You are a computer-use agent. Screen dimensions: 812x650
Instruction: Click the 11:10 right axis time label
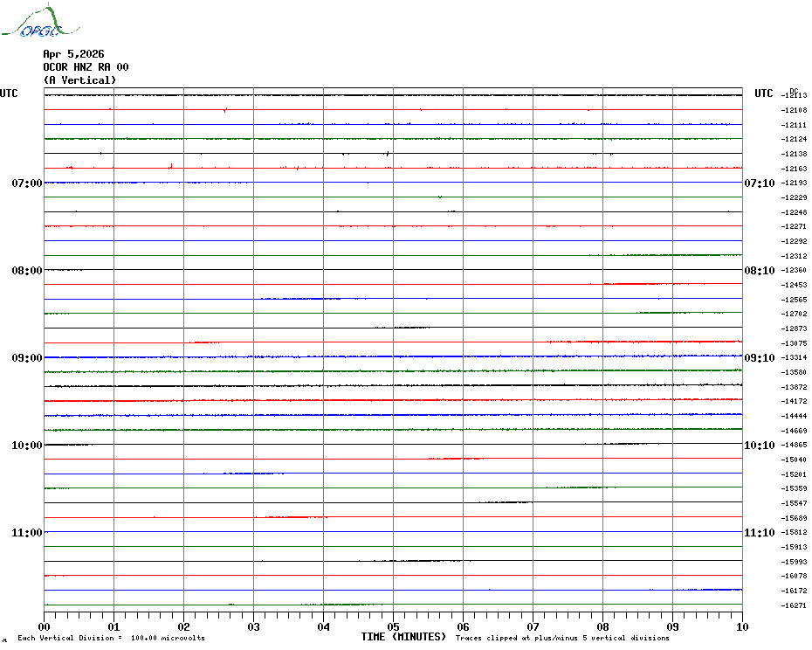759,533
